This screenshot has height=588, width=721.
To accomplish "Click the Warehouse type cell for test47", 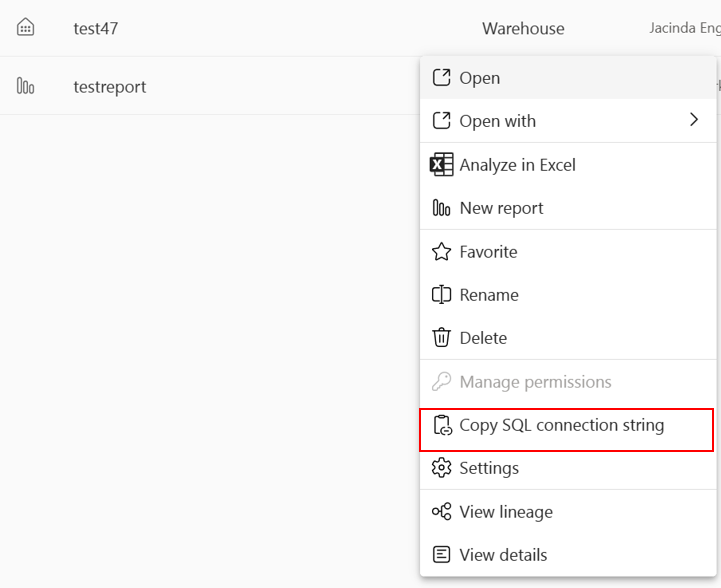I will [523, 29].
